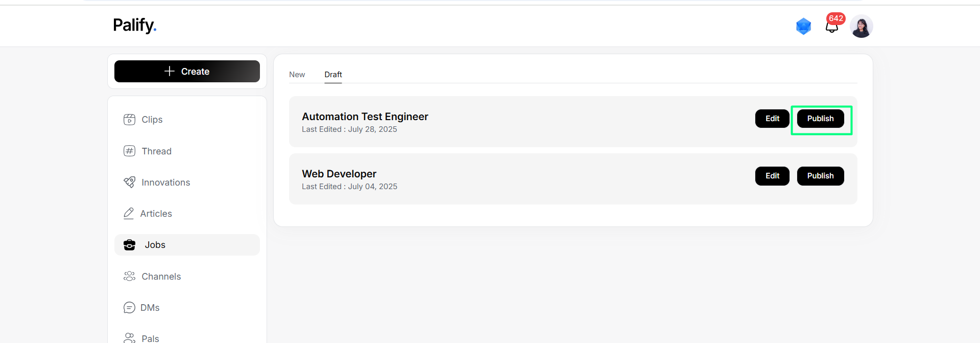Click the Clips icon in sidebar
Viewport: 980px width, 343px height.
pos(129,120)
